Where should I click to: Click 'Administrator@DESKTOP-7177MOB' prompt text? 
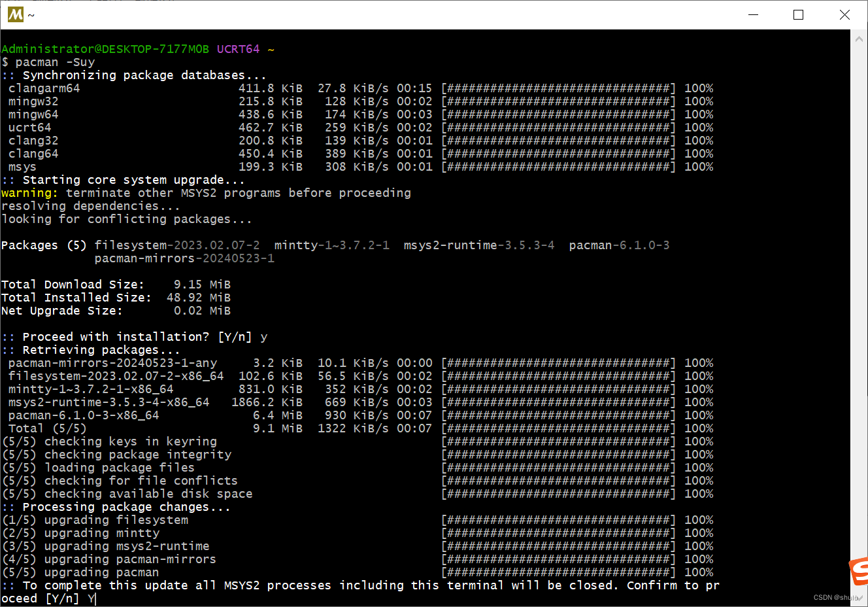105,49
